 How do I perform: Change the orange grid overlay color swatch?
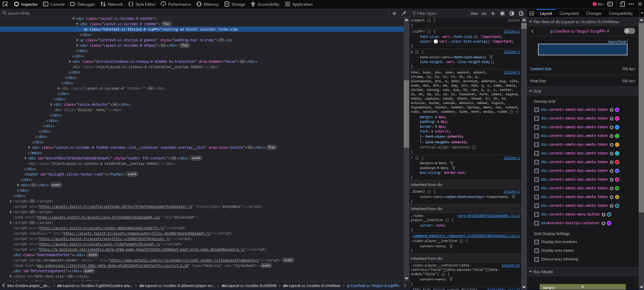click(617, 145)
